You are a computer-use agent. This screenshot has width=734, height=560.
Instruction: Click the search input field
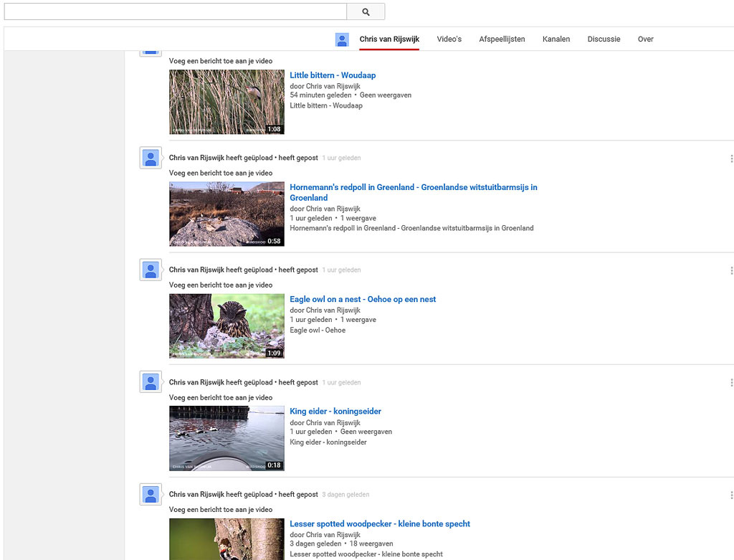176,11
